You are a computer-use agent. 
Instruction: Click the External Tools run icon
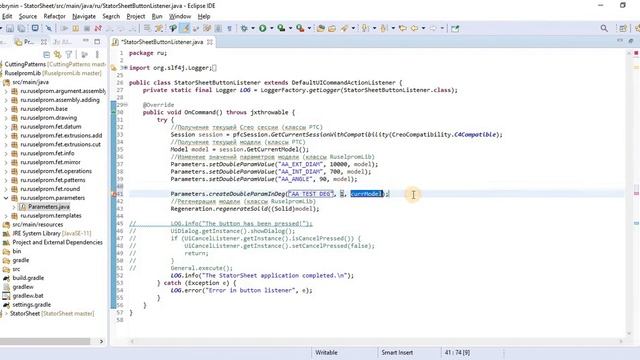[300, 28]
